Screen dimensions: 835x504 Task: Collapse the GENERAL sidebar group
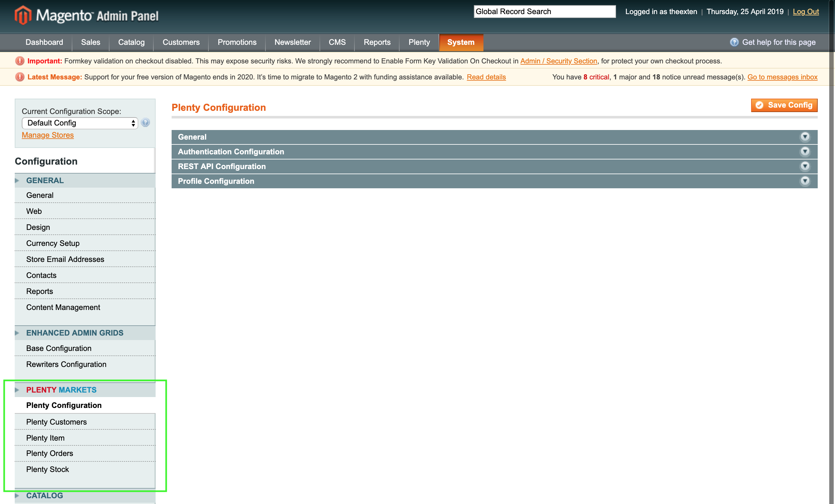click(x=85, y=180)
